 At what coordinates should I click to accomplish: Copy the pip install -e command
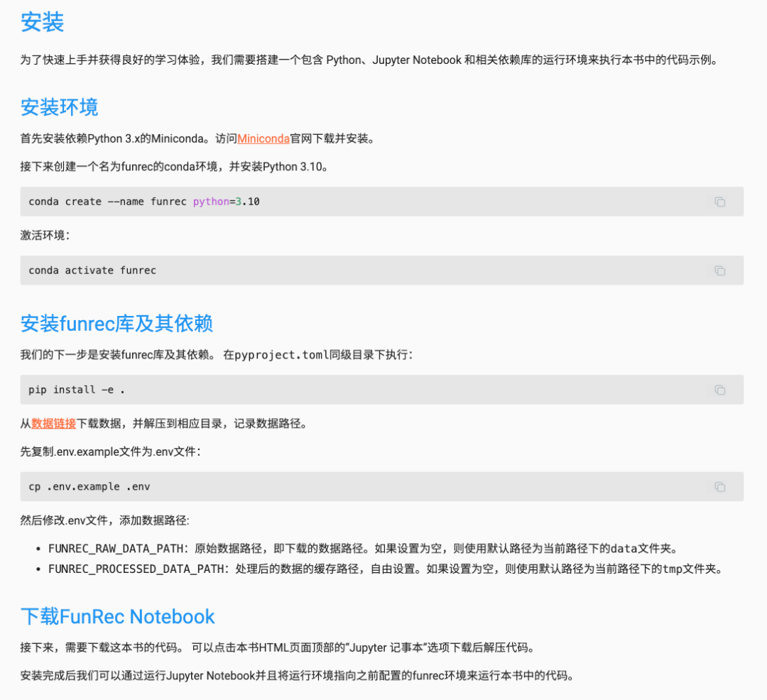(x=720, y=389)
